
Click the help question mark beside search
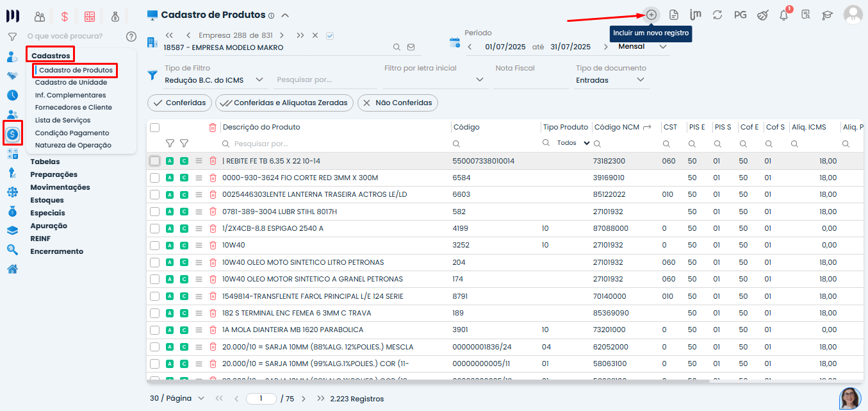[131, 37]
